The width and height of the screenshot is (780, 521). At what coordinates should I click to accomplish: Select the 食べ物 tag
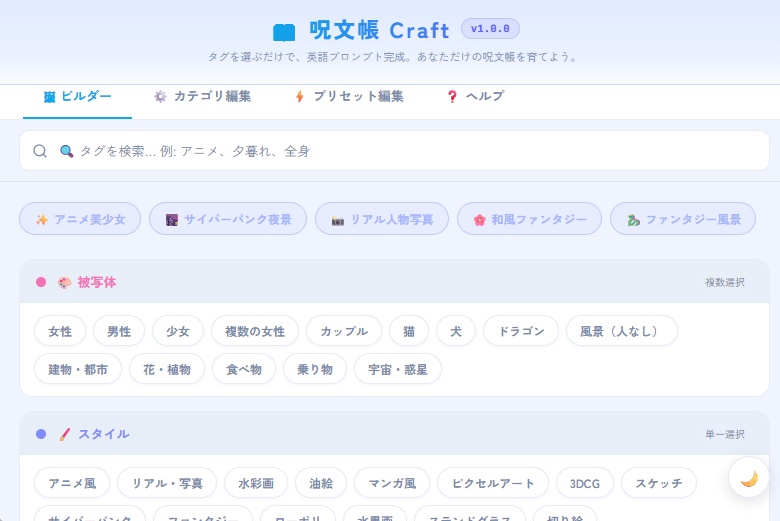(x=244, y=369)
